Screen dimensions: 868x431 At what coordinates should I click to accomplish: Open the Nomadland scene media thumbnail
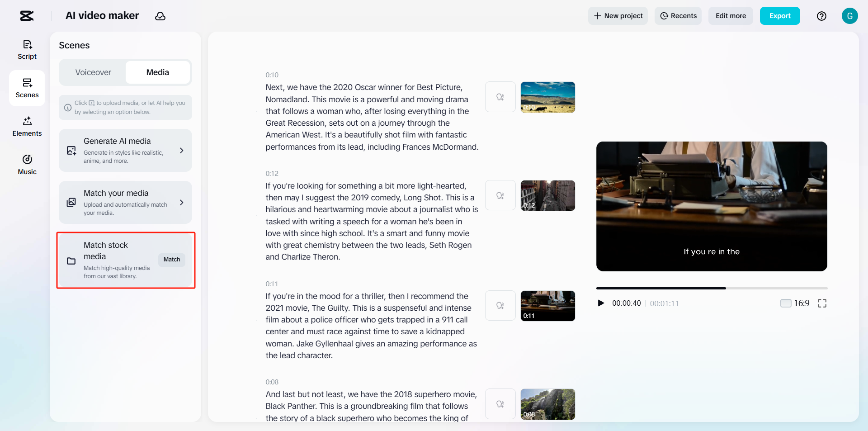pyautogui.click(x=548, y=97)
